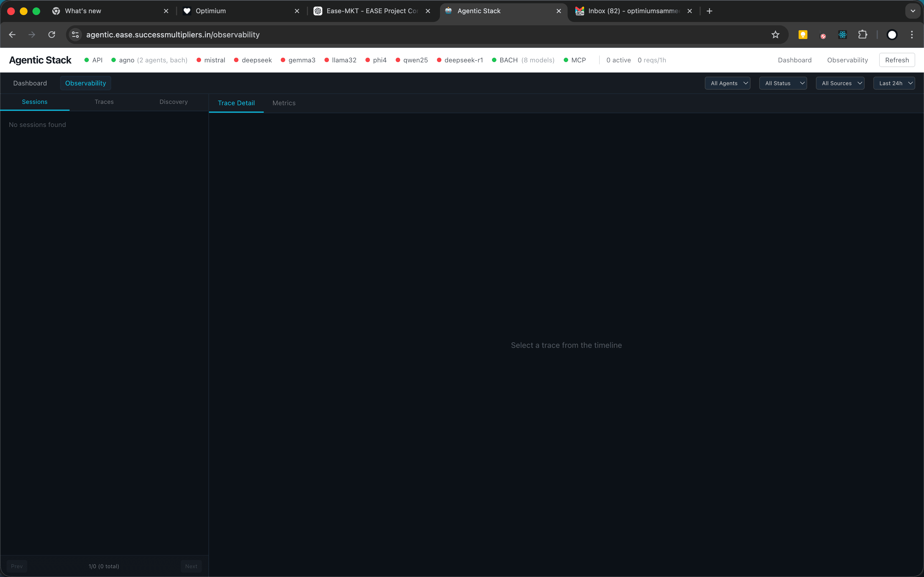Click the deepseek-r1 status dot
Screen dimensions: 924x577
tap(439, 60)
